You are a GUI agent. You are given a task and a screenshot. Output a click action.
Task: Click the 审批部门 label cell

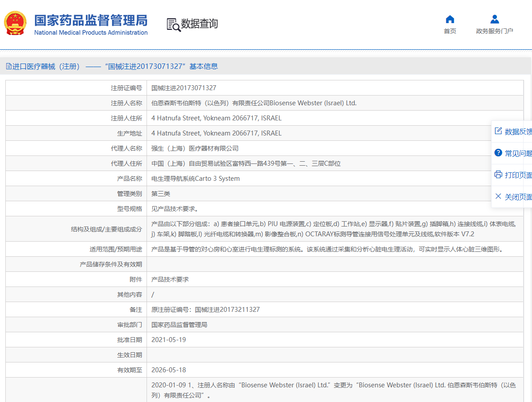pyautogui.click(x=76, y=325)
